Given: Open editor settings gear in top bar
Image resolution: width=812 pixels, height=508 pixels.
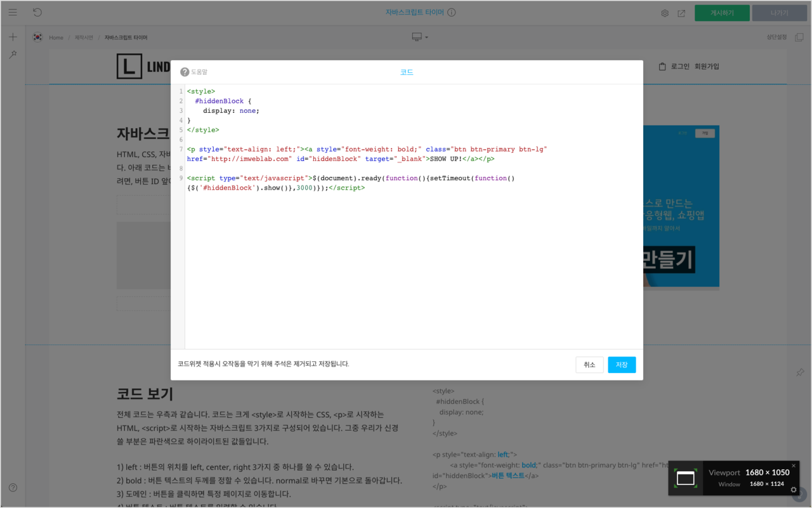Looking at the screenshot, I should pos(665,13).
